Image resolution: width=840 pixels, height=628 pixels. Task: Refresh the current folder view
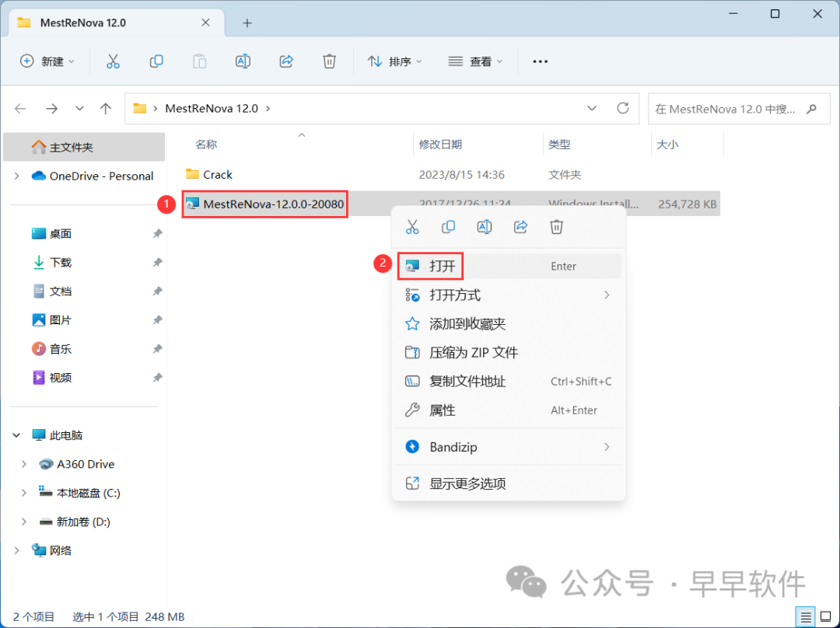[622, 109]
